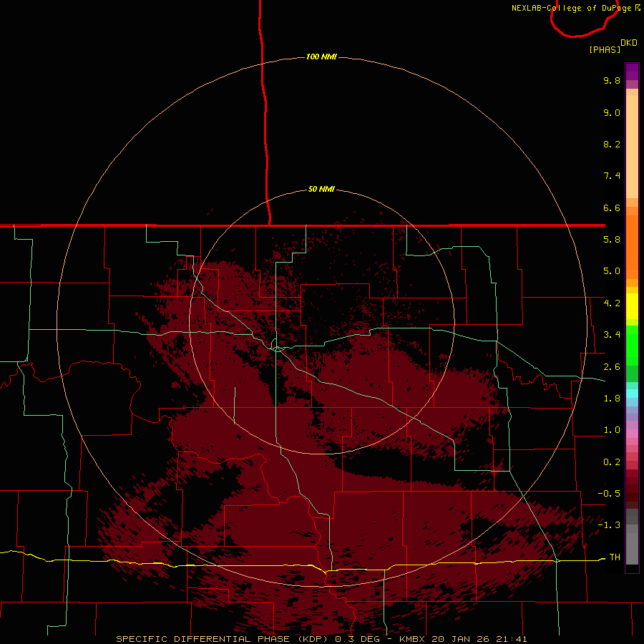
Task: Select the 1.0 scale label
Action: point(612,430)
